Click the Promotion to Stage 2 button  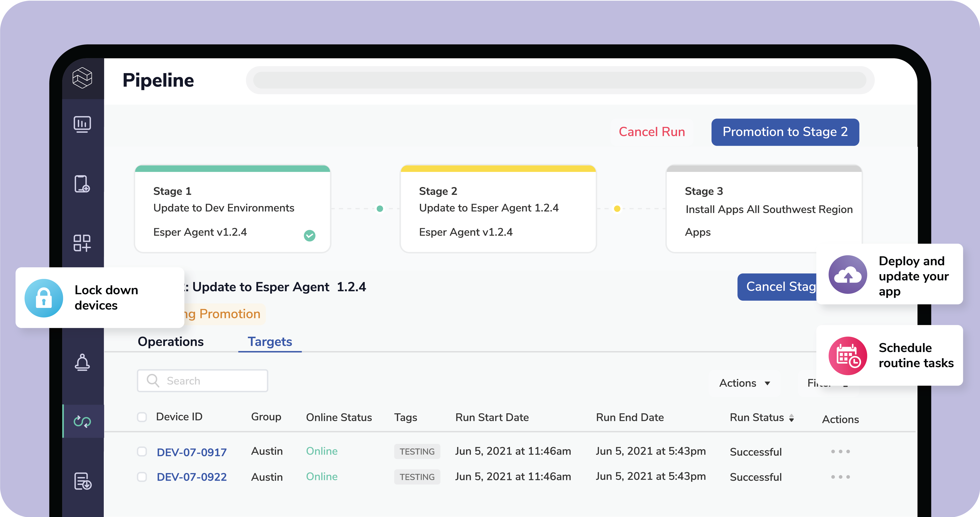point(785,132)
